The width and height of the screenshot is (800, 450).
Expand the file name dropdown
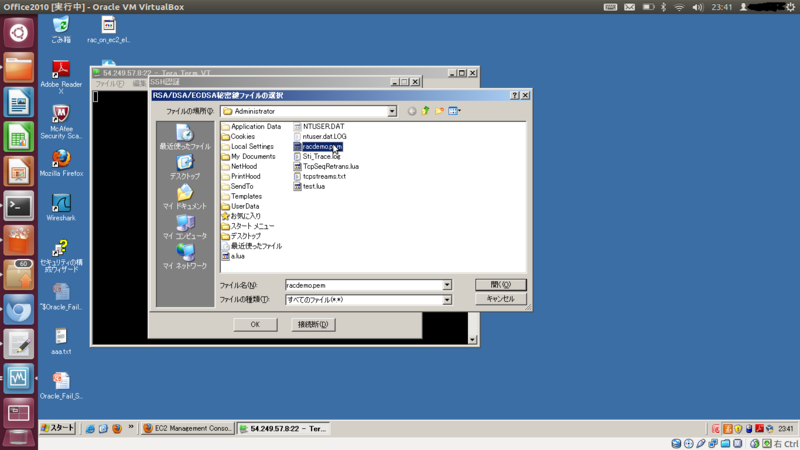(x=447, y=285)
